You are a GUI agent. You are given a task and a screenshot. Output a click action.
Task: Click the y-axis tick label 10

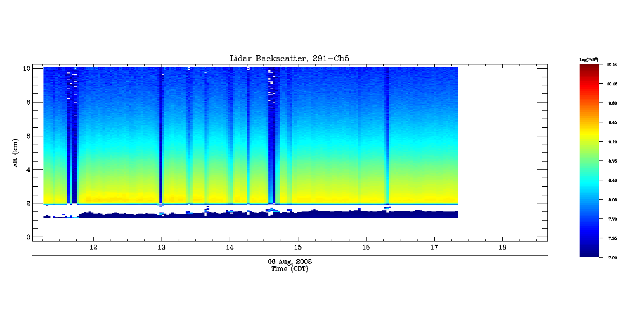coord(26,68)
